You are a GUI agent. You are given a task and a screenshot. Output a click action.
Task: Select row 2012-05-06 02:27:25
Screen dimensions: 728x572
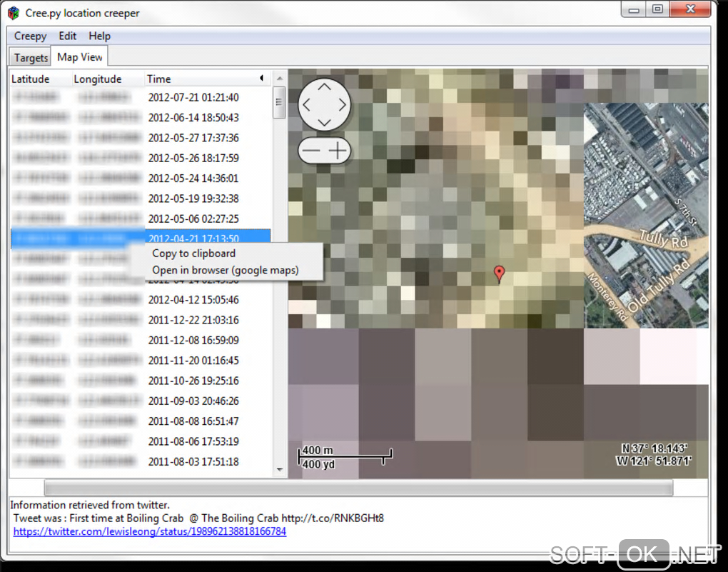pos(140,219)
